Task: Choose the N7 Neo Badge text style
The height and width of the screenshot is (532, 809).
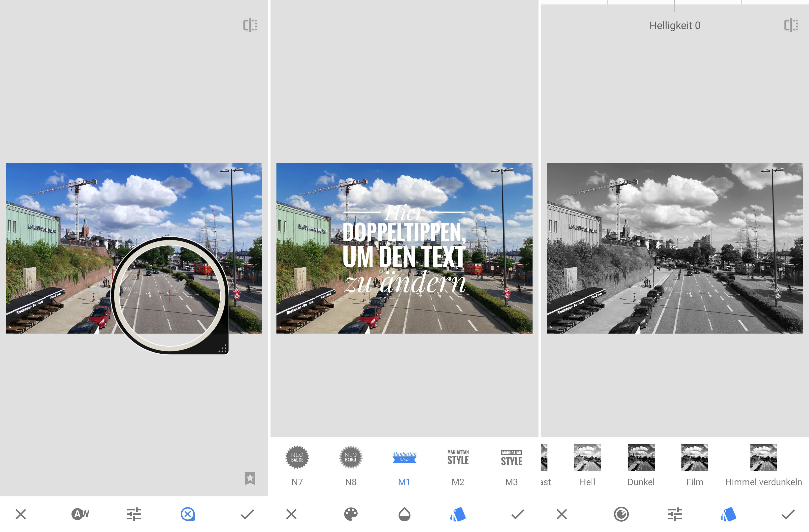Action: 297,466
